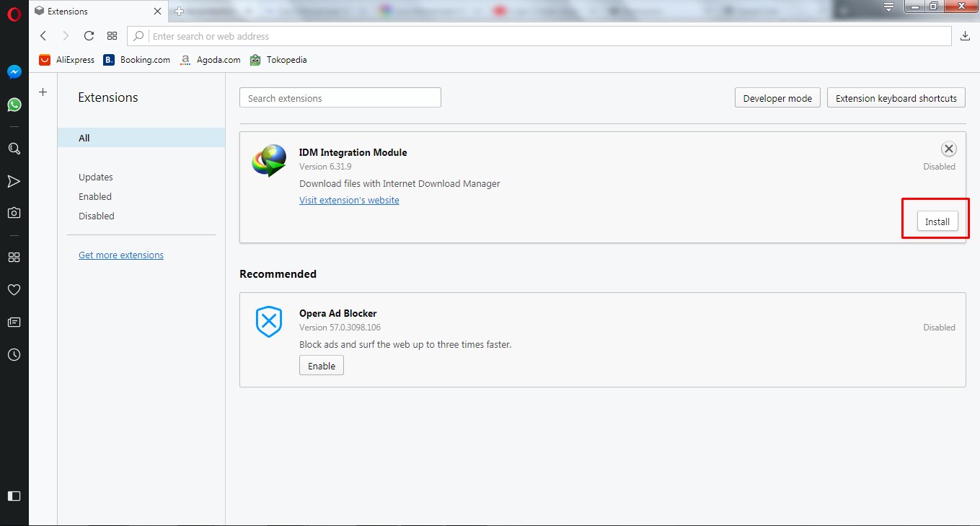The image size is (980, 526).
Task: Click Get more extensions link
Action: click(121, 255)
